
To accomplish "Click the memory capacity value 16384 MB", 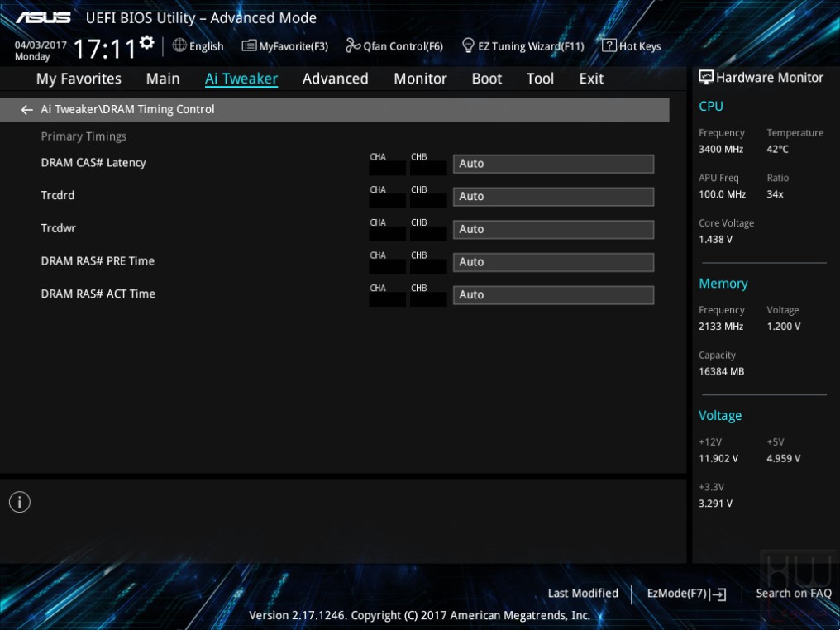I will click(x=721, y=371).
